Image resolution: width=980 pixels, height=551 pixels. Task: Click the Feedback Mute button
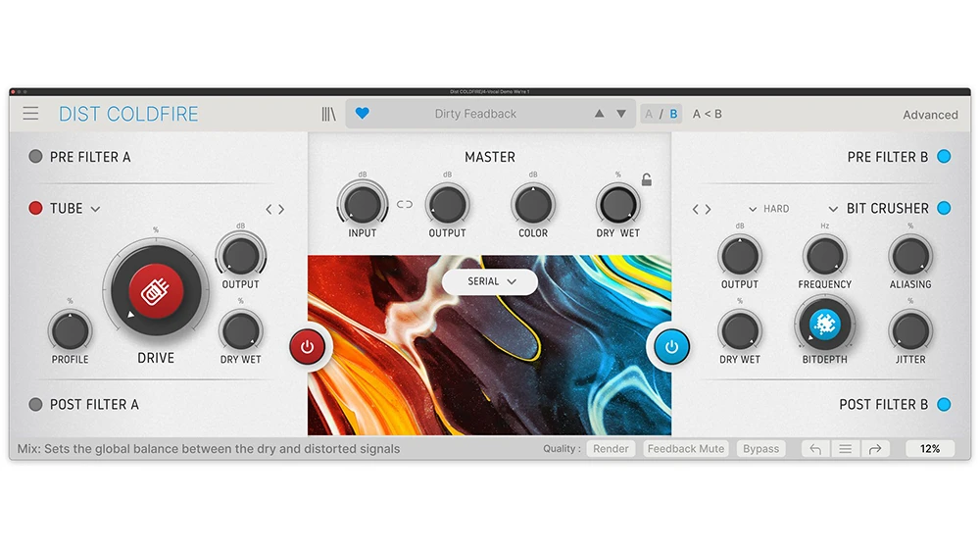point(685,449)
